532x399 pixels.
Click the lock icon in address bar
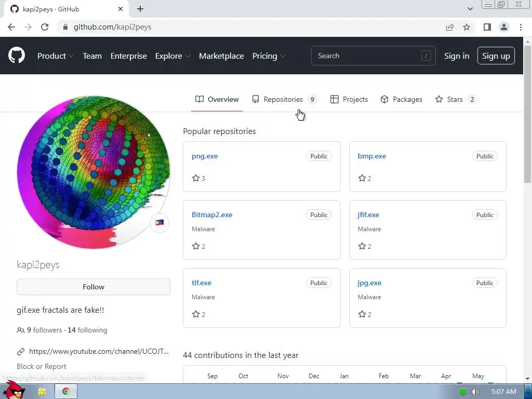coord(65,27)
